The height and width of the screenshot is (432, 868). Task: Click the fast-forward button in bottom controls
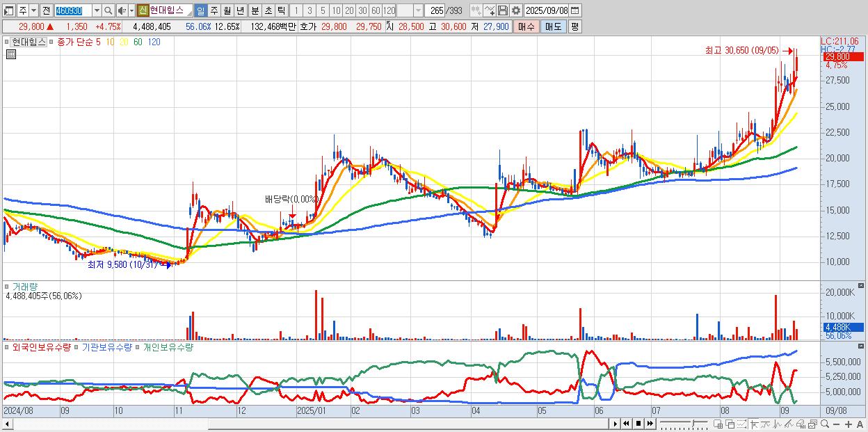(650, 424)
